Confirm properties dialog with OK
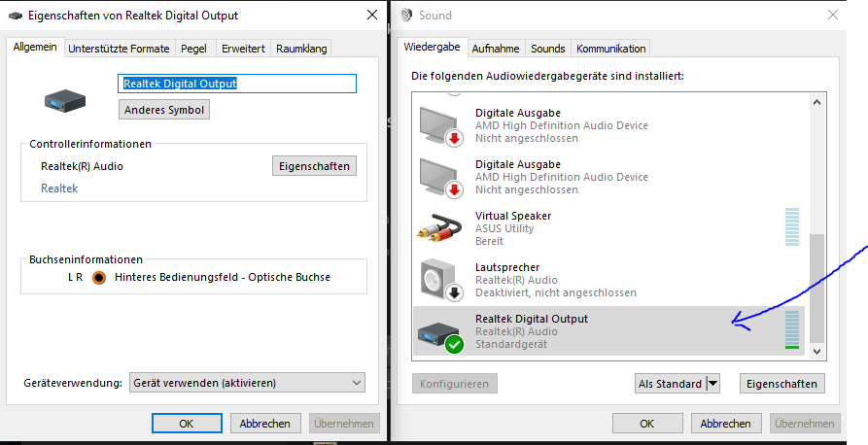 pos(187,424)
